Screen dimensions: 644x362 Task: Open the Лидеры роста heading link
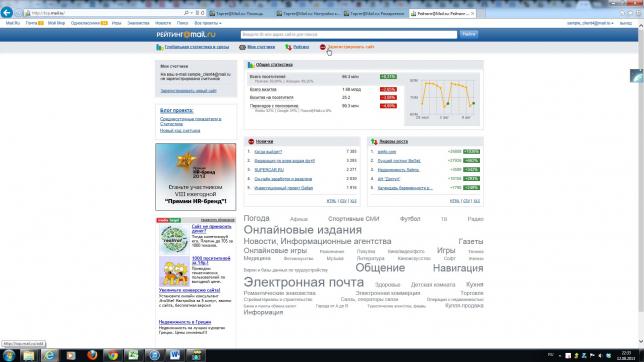(393, 141)
